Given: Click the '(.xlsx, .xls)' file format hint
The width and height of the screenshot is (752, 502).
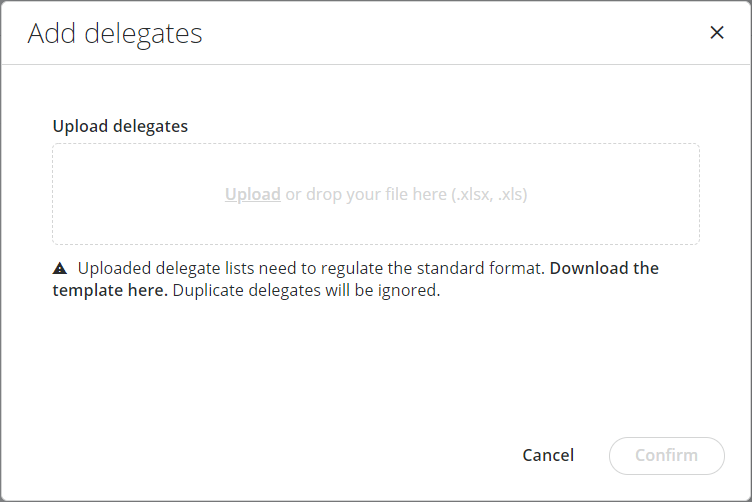Looking at the screenshot, I should 489,194.
